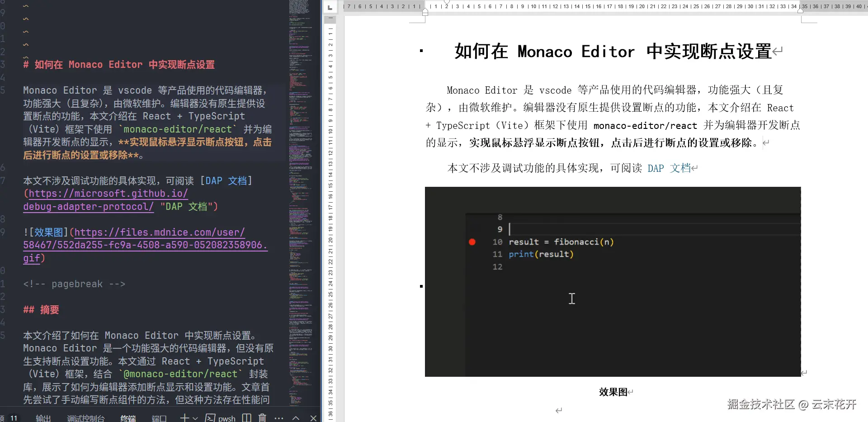Follow the DAP 文档 hyperlink in the Word document

669,168
